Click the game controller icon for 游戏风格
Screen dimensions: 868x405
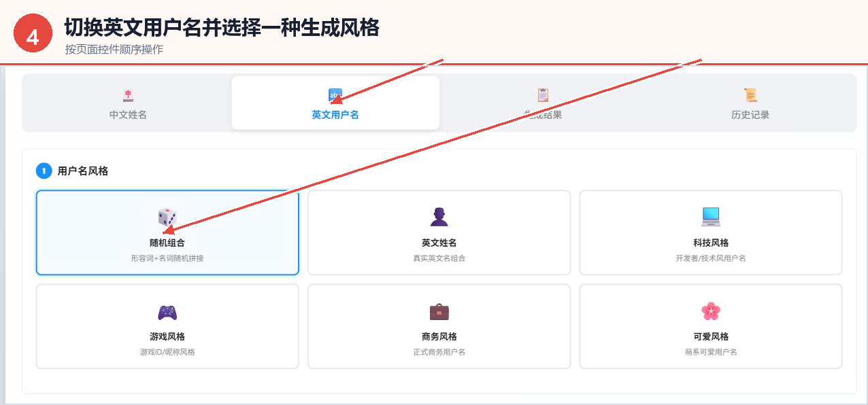pos(167,312)
